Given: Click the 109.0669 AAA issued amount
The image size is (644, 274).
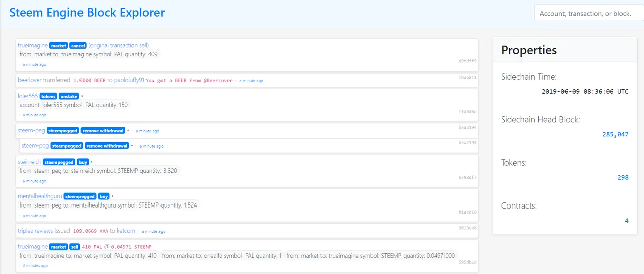Looking at the screenshot, I should 91,231.
